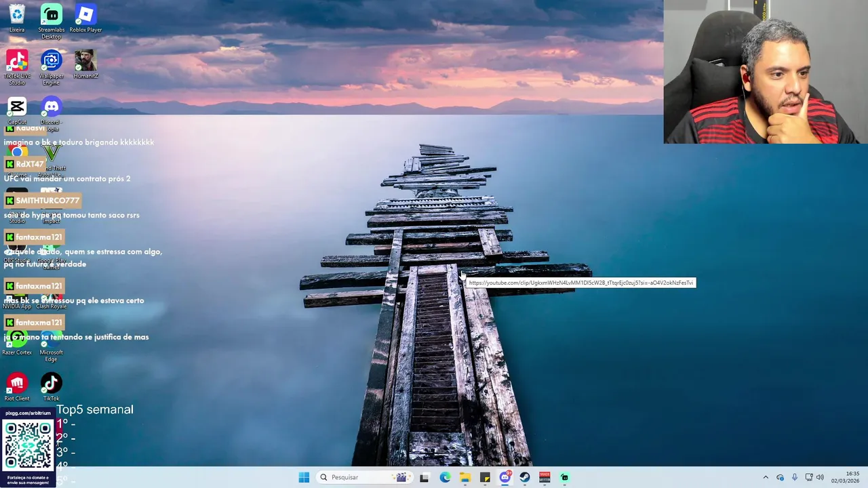Open the TikTok desktop shortcut
This screenshot has width=868, height=488.
click(51, 387)
